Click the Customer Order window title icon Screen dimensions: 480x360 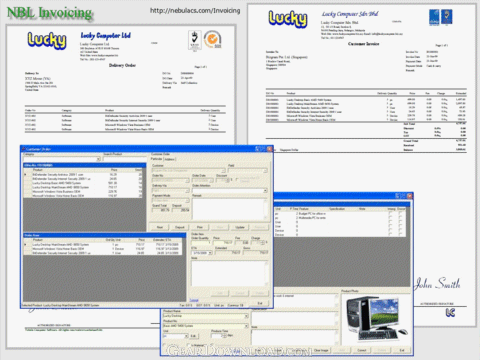(24, 149)
